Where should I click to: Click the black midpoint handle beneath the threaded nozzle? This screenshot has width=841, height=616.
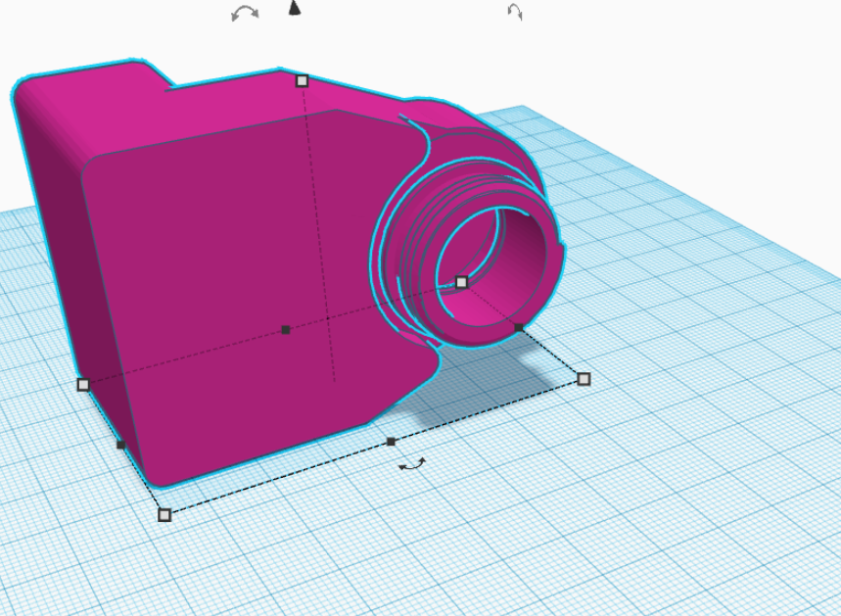519,327
